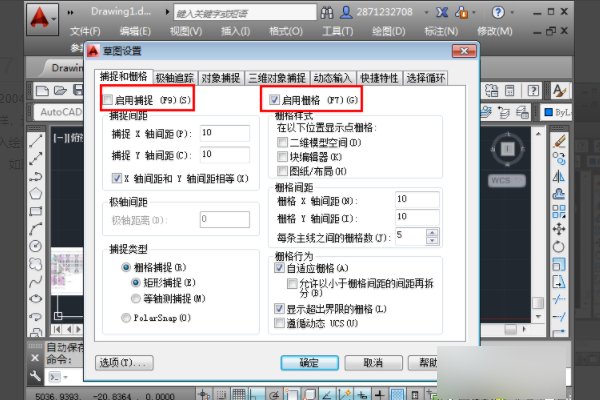Select the 栅格捕捉 radio button
This screenshot has height=400, width=600.
coord(126,267)
